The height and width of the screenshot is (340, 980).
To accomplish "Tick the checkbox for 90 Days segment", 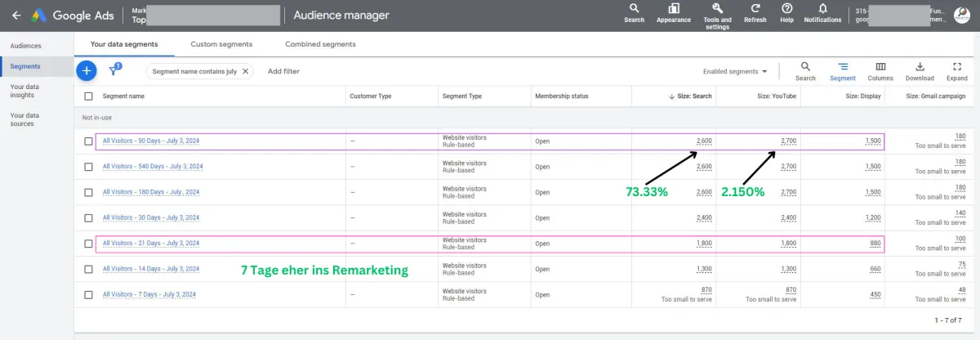I will point(88,141).
